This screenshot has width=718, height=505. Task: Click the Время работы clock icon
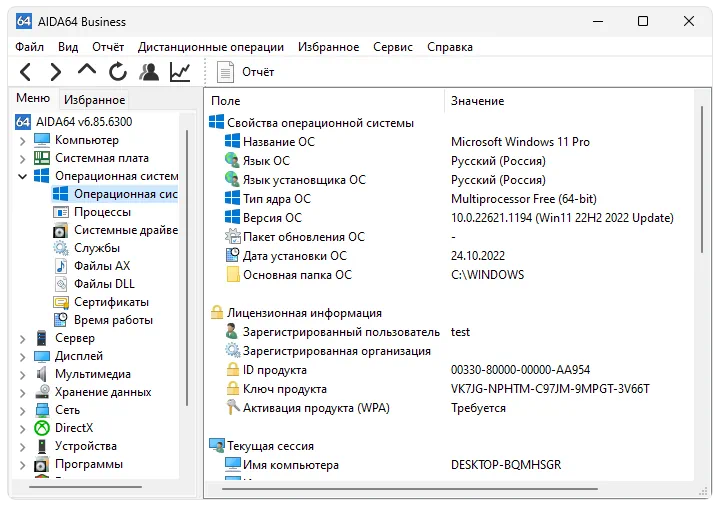pyautogui.click(x=60, y=320)
